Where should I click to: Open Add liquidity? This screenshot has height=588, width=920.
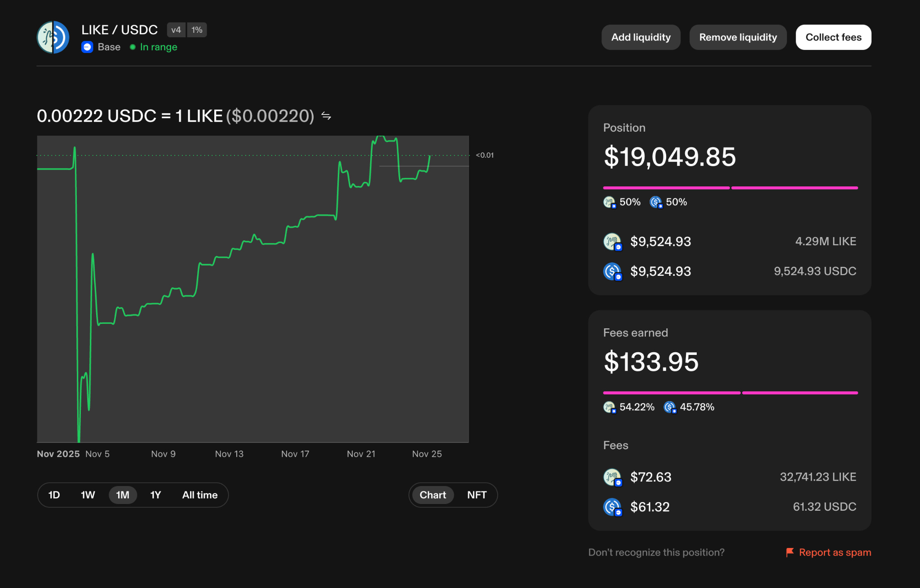click(641, 37)
